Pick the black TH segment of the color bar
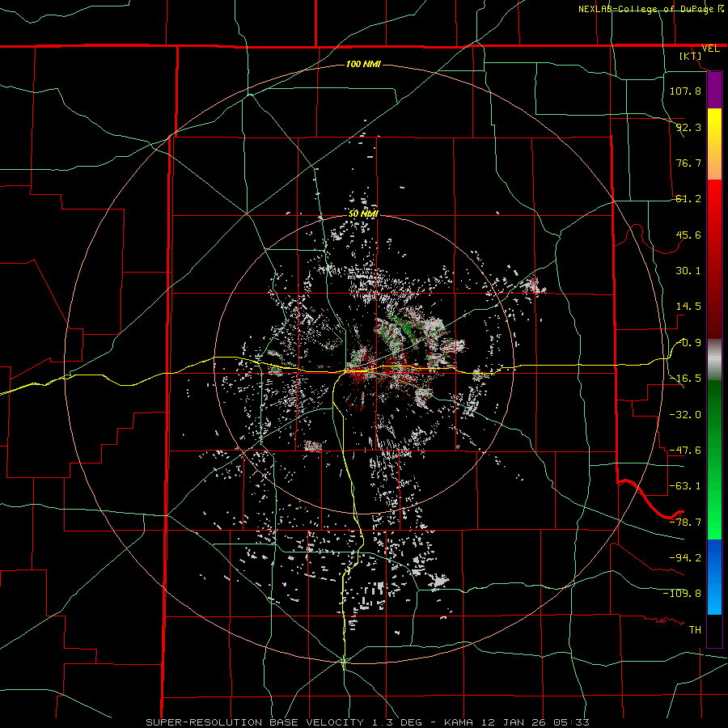Viewport: 728px width, 728px height. pos(714,630)
